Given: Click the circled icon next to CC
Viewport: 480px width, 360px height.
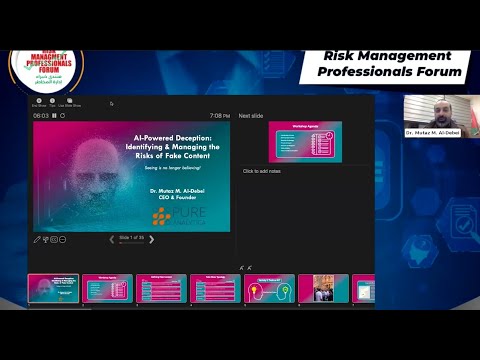Looking at the screenshot, I should click(62, 239).
